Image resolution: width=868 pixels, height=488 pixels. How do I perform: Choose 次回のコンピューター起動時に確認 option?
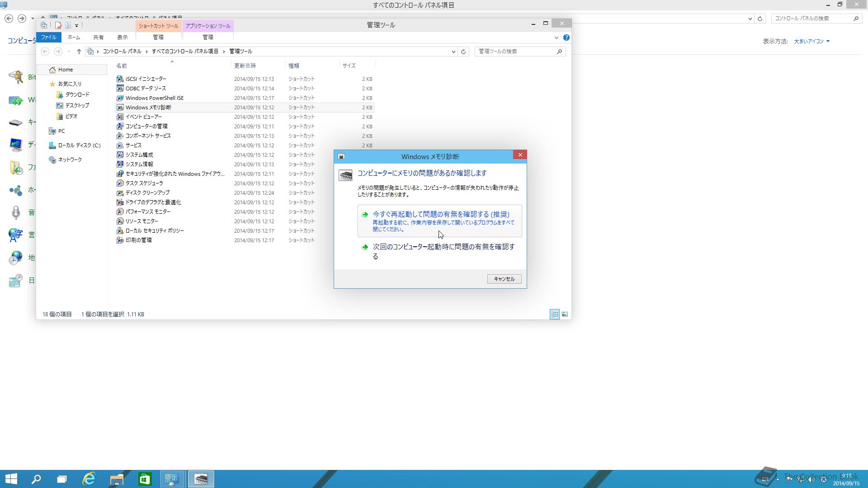click(x=439, y=252)
